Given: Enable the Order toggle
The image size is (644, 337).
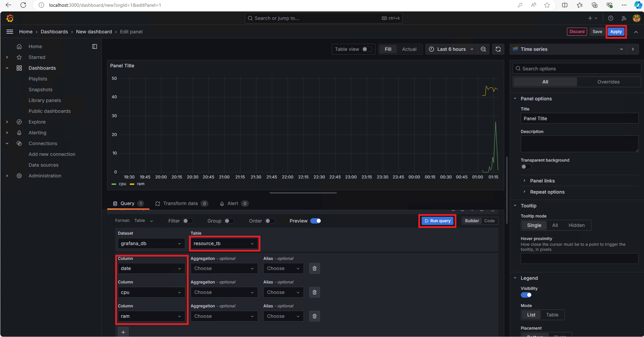Looking at the screenshot, I should tap(270, 221).
